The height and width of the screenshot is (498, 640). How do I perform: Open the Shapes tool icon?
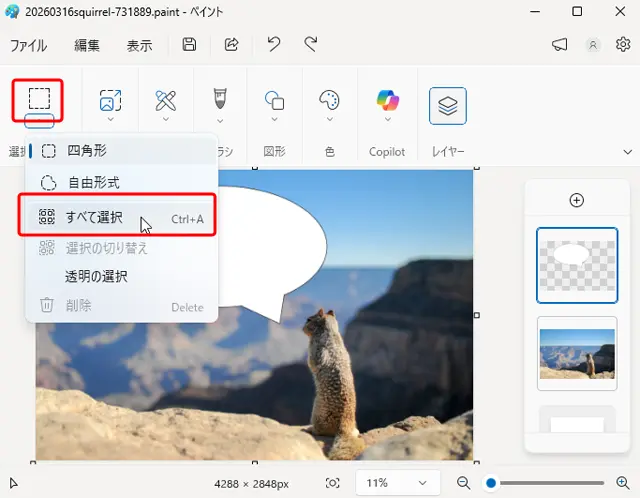[274, 101]
